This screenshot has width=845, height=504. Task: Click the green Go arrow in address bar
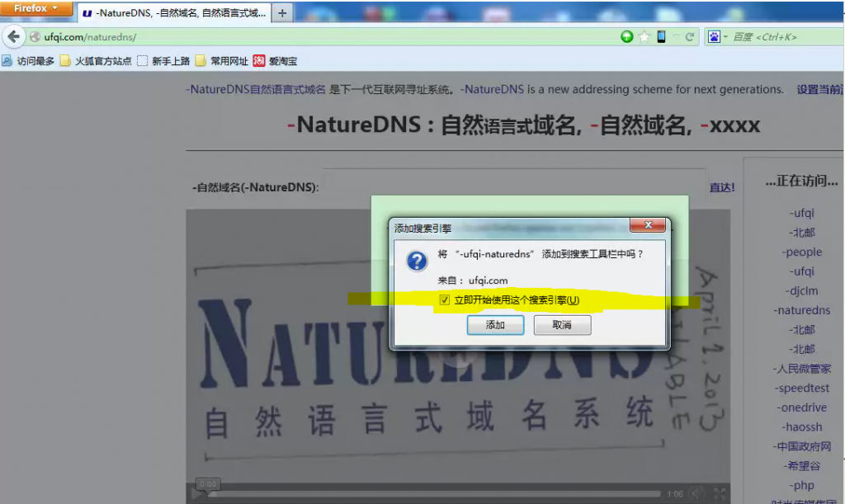coord(626,36)
